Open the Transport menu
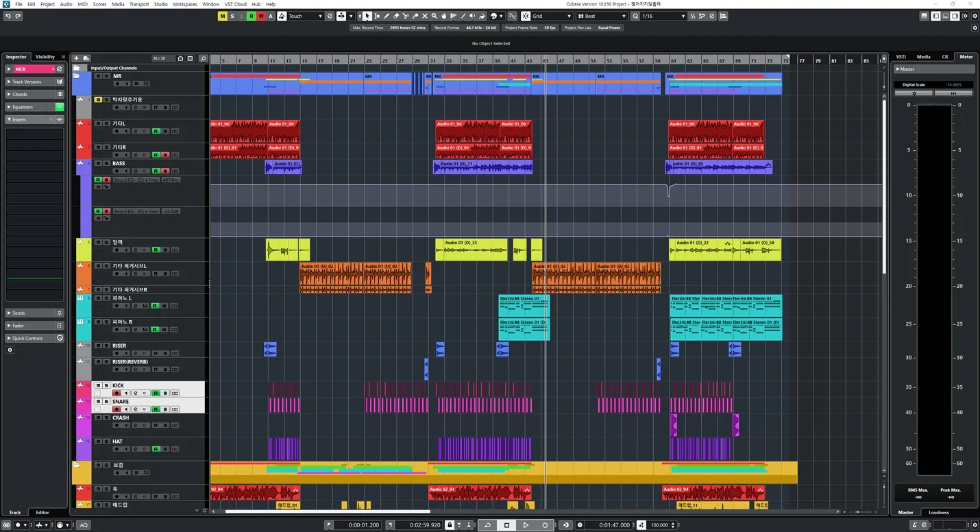This screenshot has width=980, height=532. pos(139,4)
